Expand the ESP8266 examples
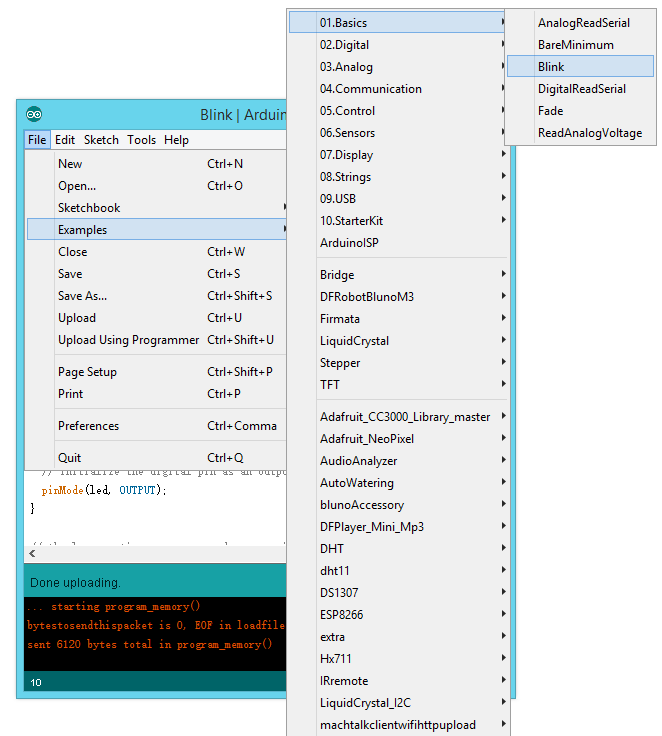The height and width of the screenshot is (736, 662). 398,615
